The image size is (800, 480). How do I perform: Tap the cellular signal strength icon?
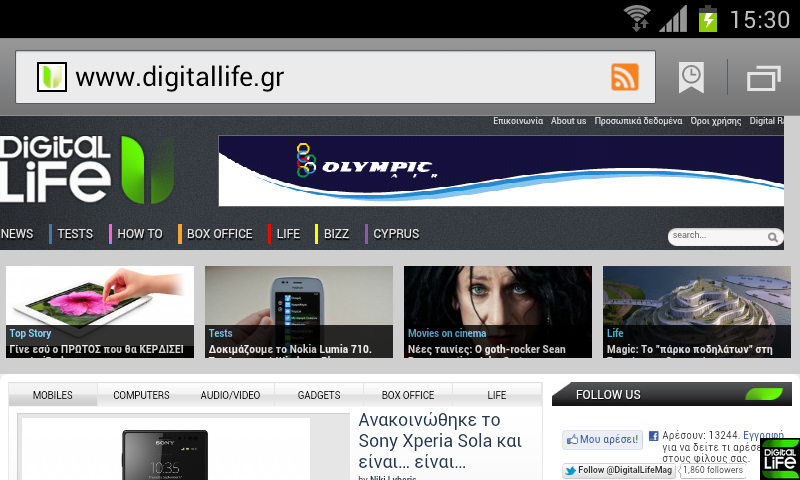pyautogui.click(x=673, y=19)
